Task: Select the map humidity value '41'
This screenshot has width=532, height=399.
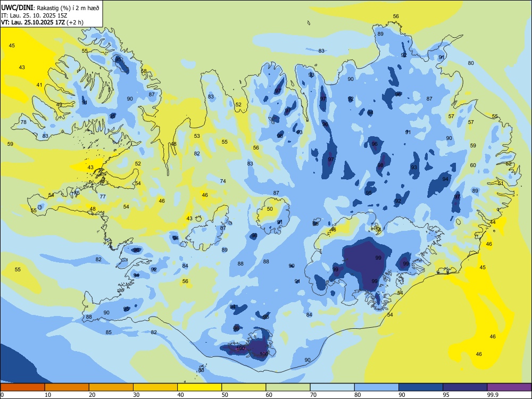Action: point(39,85)
